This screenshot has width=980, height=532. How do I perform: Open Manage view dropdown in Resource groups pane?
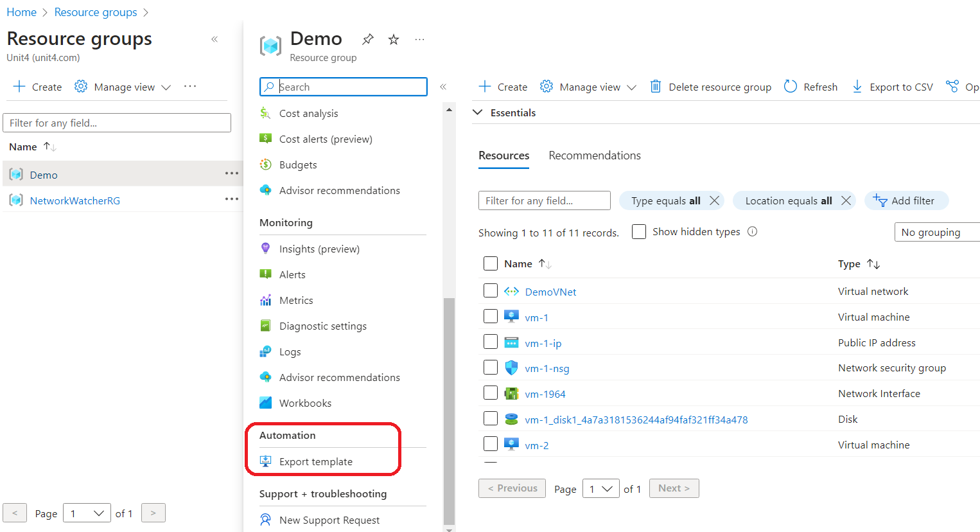pos(123,87)
